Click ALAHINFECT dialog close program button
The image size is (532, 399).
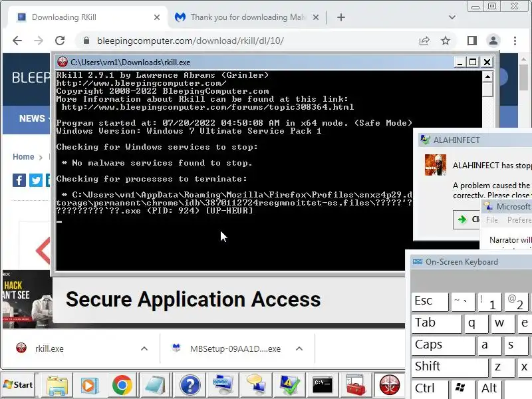pos(467,219)
